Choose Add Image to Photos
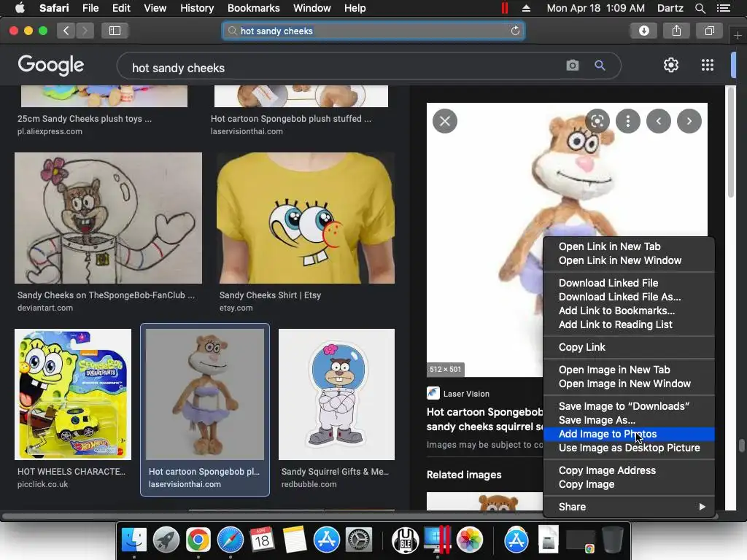This screenshot has height=560, width=747. (x=629, y=434)
